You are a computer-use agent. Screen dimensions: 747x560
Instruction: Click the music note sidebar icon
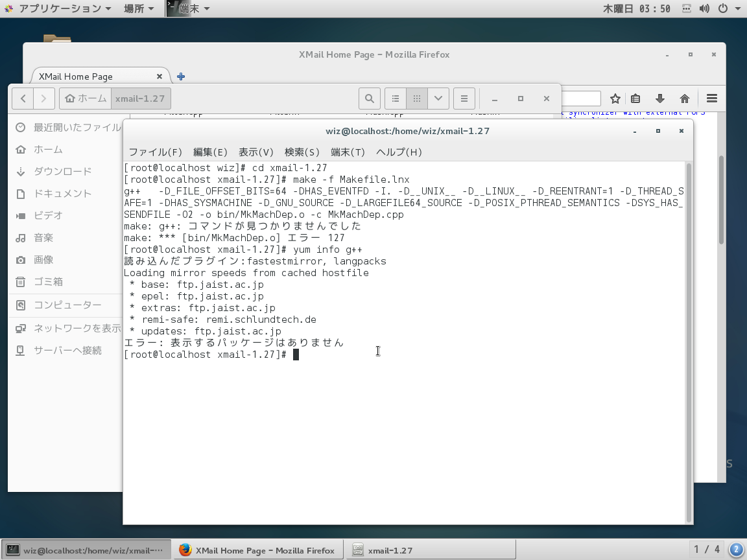click(x=21, y=238)
